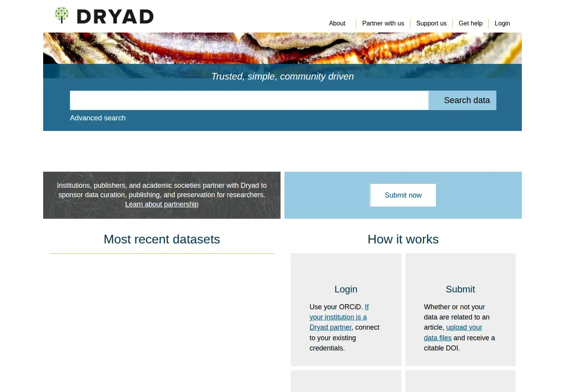Viewport: 565px width, 392px height.
Task: Click the Submit card heading
Action: [x=460, y=289]
